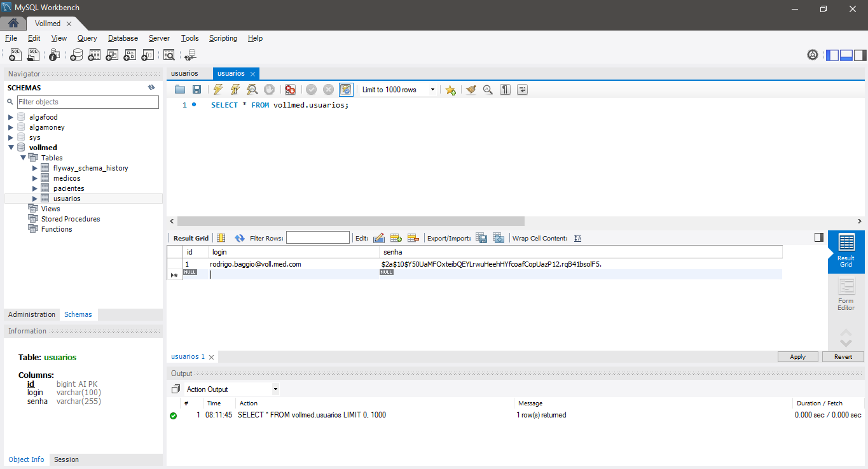Toggle continue-on-error execution icon
The width and height of the screenshot is (868, 469).
point(290,90)
